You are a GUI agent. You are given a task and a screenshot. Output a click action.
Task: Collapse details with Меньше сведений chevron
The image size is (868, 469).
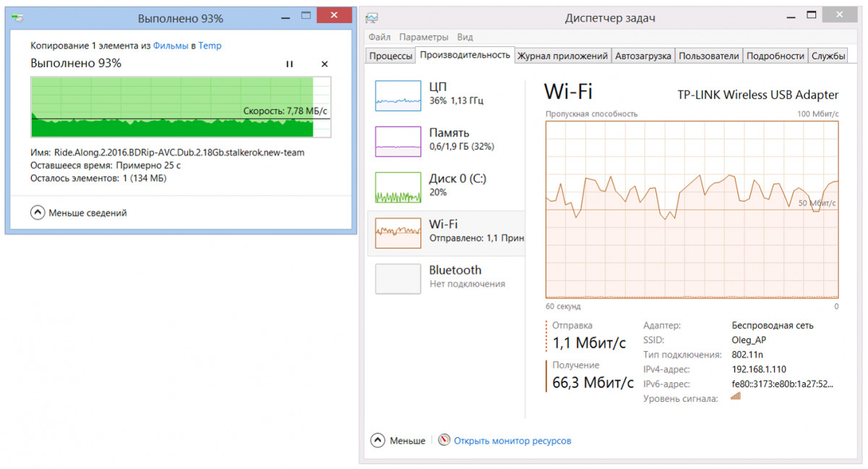pyautogui.click(x=38, y=213)
